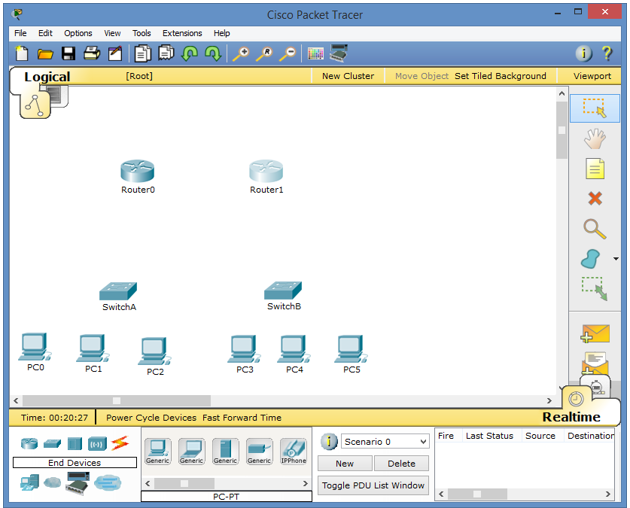Choose the Resize Shape tool

595,289
